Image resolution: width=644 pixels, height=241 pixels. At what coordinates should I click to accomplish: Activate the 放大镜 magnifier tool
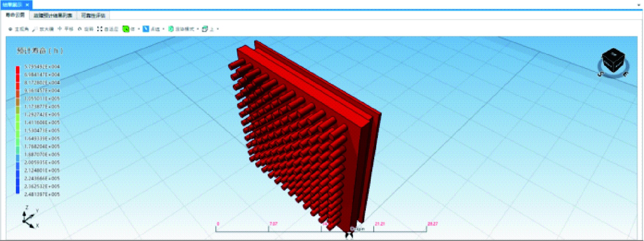[35, 29]
